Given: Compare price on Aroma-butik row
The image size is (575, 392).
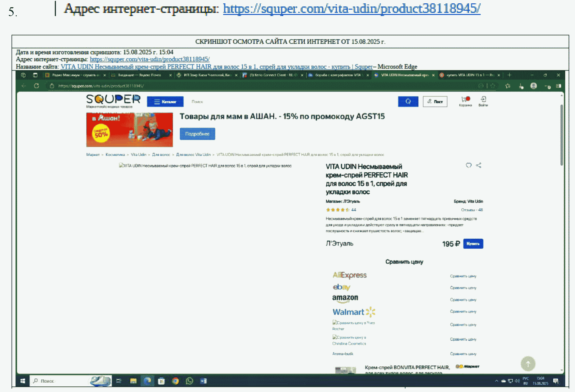Looking at the screenshot, I should pos(463,354).
